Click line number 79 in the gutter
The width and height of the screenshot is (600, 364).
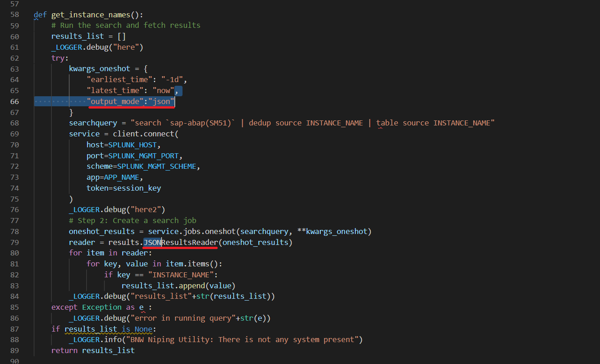pos(14,242)
